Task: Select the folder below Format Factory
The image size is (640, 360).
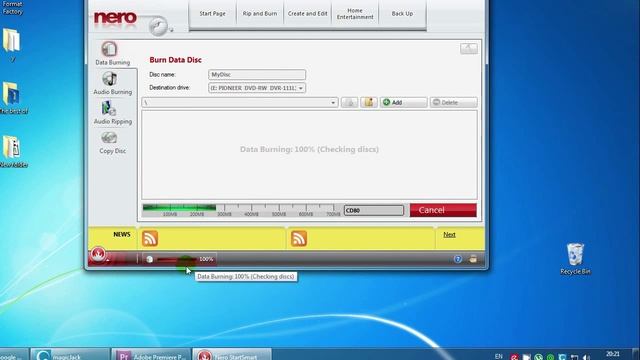Action: (12, 45)
